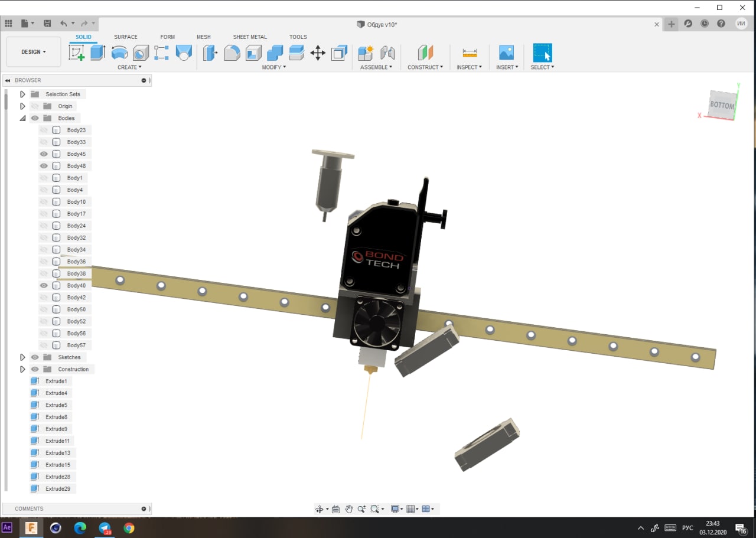Image resolution: width=756 pixels, height=538 pixels.
Task: Open the Help question mark icon
Action: click(721, 24)
